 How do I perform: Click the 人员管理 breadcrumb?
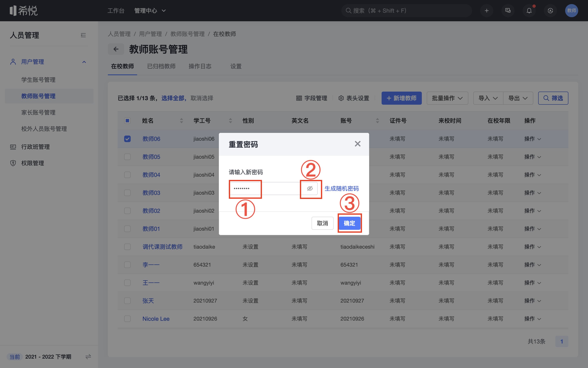coord(119,34)
